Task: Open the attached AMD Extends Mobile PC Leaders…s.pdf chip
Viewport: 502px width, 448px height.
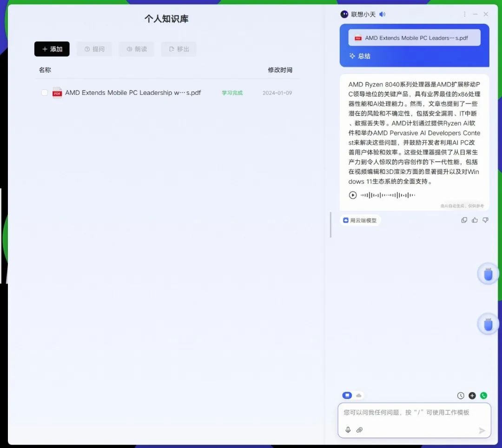Action: (x=414, y=38)
